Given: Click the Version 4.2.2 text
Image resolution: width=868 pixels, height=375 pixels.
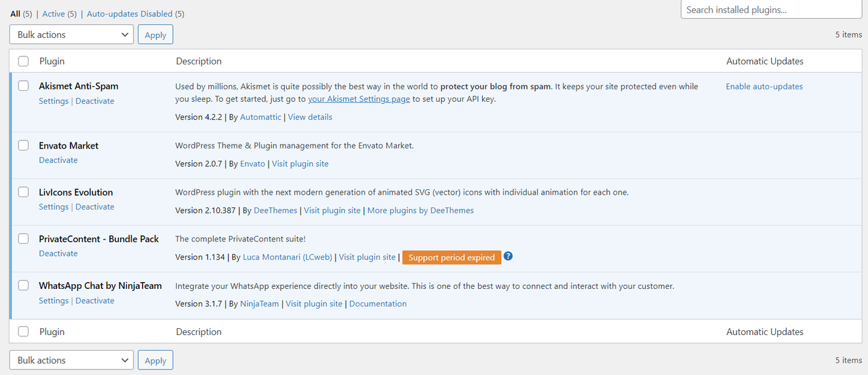Looking at the screenshot, I should point(199,117).
